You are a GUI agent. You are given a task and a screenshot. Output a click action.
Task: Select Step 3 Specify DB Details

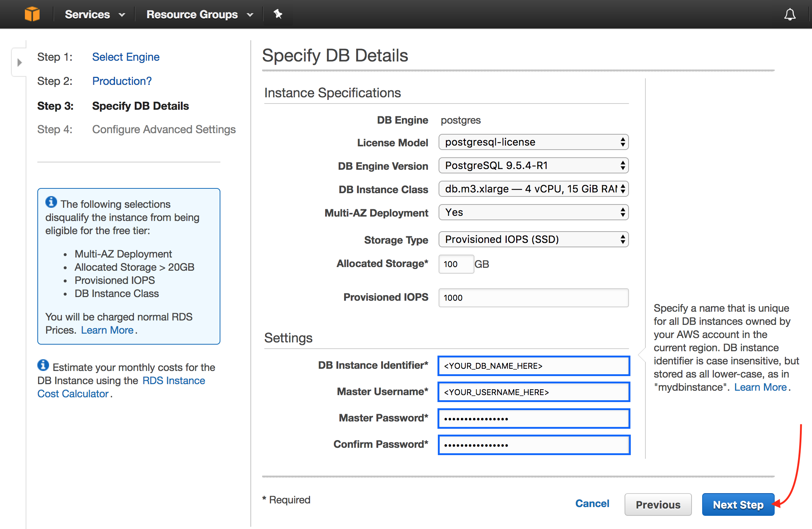click(x=141, y=106)
